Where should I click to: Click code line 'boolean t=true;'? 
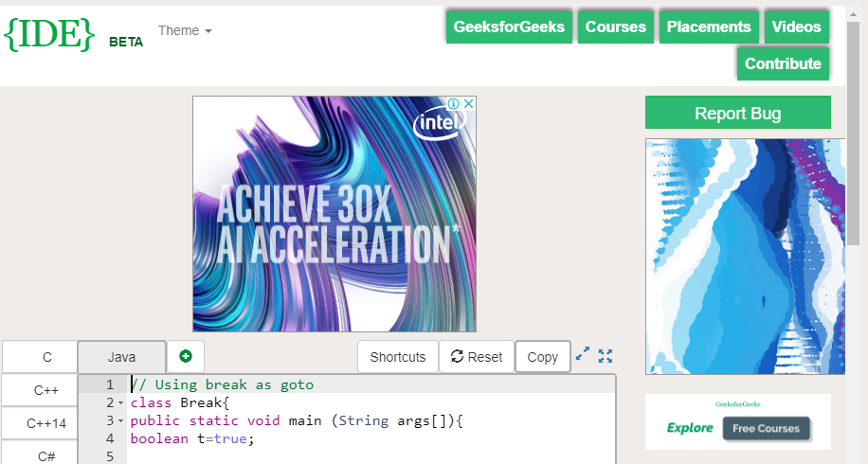pyautogui.click(x=192, y=439)
